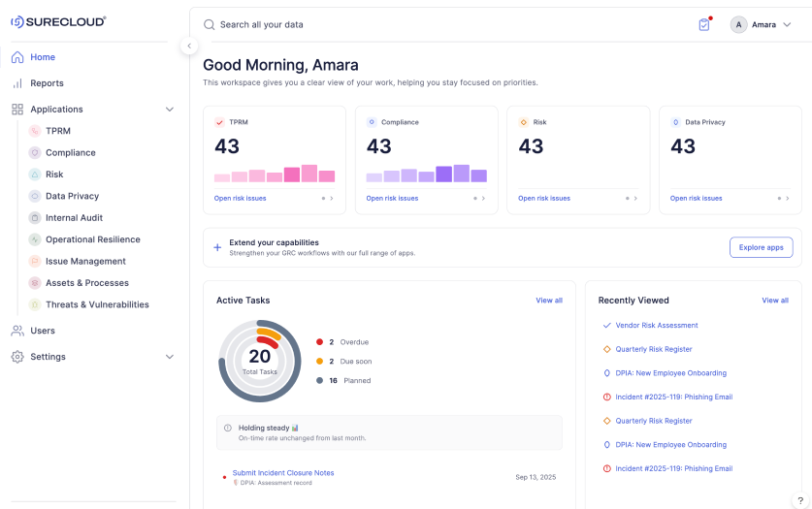Open Submit Incident Closure Notes task
The height and width of the screenshot is (509, 812).
(x=282, y=473)
